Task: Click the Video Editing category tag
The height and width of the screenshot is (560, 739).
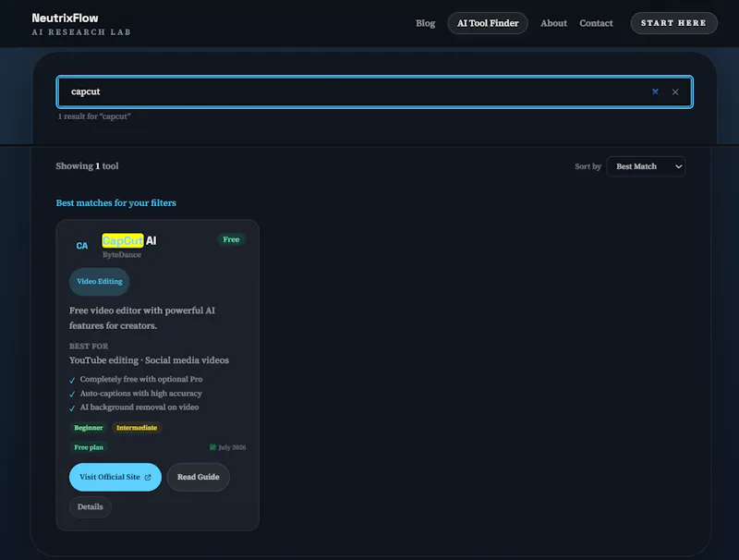Action: tap(100, 282)
